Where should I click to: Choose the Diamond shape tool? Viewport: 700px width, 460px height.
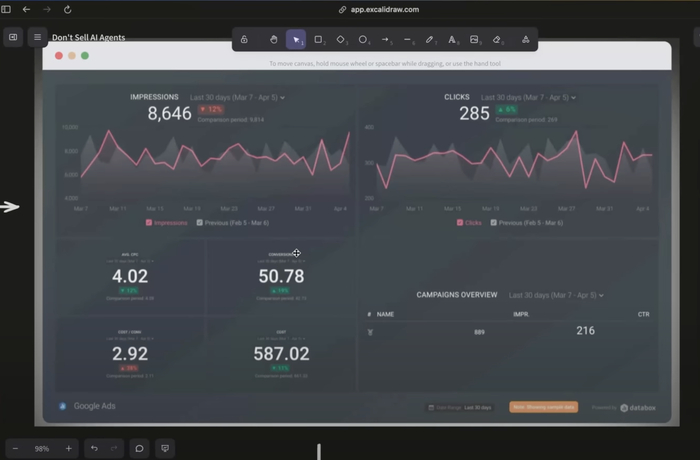point(341,40)
